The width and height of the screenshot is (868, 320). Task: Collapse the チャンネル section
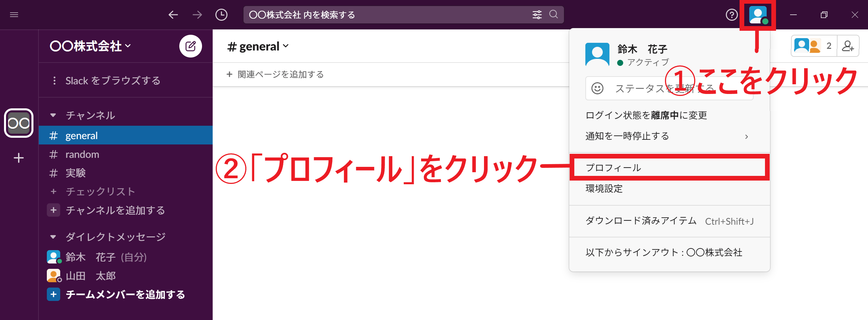54,115
